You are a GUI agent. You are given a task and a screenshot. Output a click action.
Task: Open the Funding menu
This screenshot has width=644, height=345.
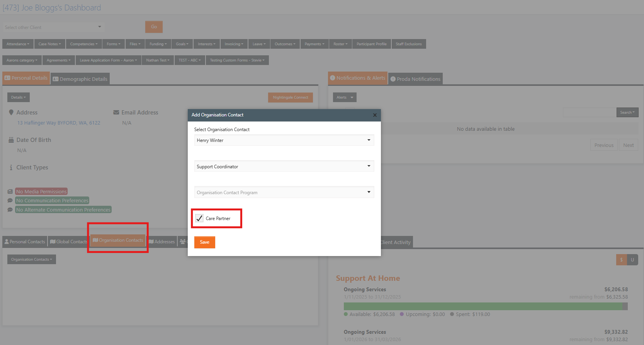pyautogui.click(x=158, y=44)
